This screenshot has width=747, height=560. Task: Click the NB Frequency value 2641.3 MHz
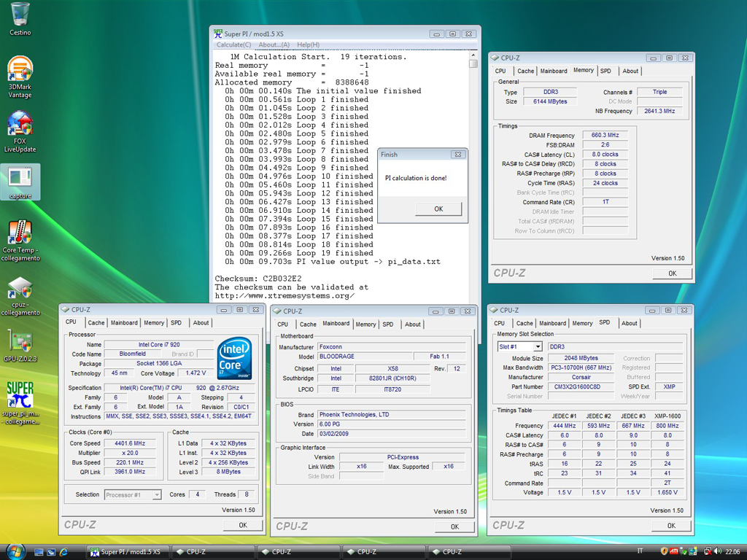659,111
